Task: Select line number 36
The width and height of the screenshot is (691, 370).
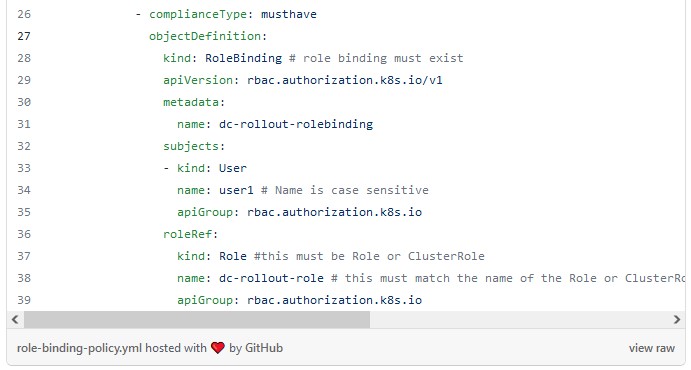Action: click(24, 234)
